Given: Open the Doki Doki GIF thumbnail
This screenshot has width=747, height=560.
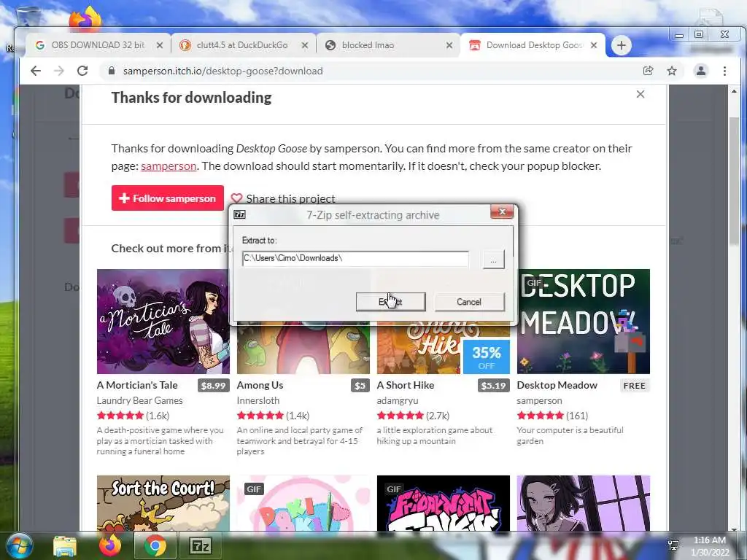Looking at the screenshot, I should [x=303, y=503].
